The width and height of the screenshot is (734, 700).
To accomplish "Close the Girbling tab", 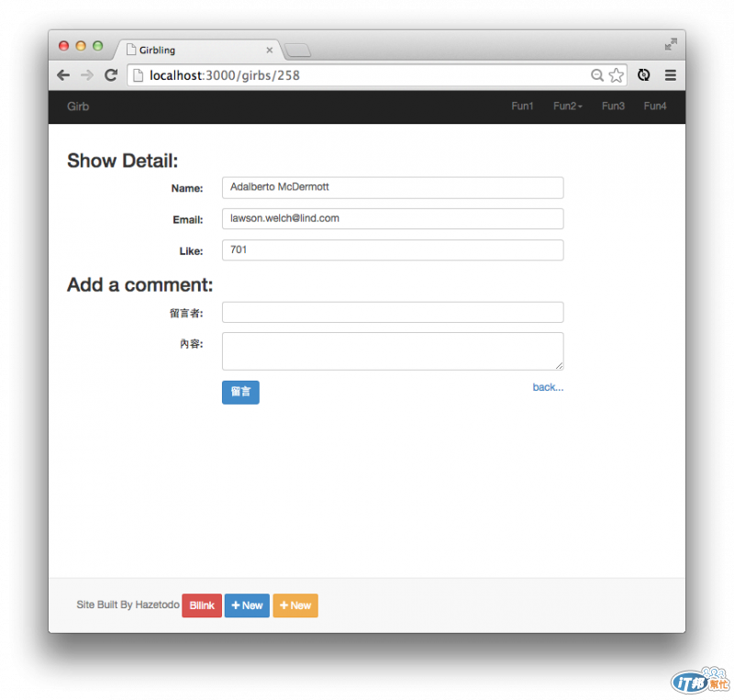I will [269, 50].
